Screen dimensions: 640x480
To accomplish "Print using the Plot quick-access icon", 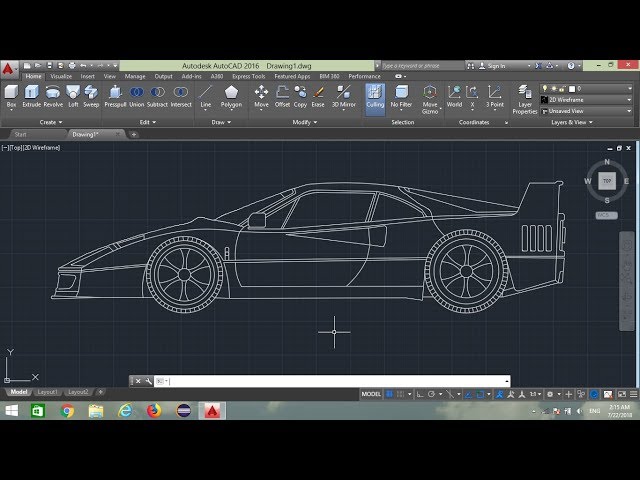I will click(72, 65).
